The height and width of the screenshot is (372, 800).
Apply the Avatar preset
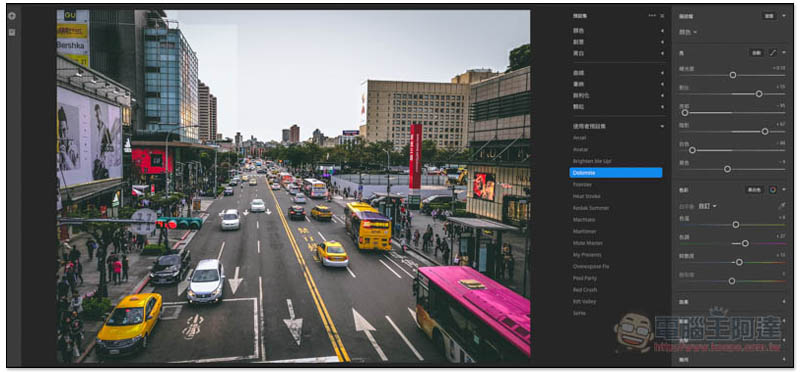580,150
